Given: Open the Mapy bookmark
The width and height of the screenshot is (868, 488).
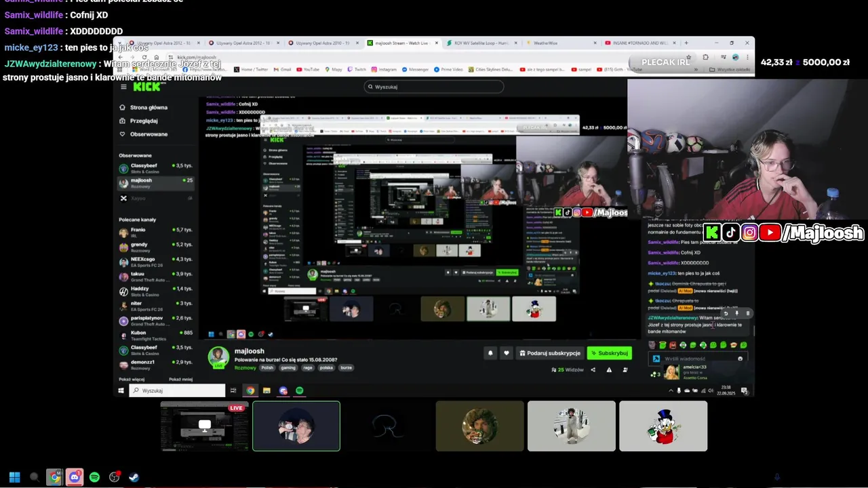Looking at the screenshot, I should 334,69.
